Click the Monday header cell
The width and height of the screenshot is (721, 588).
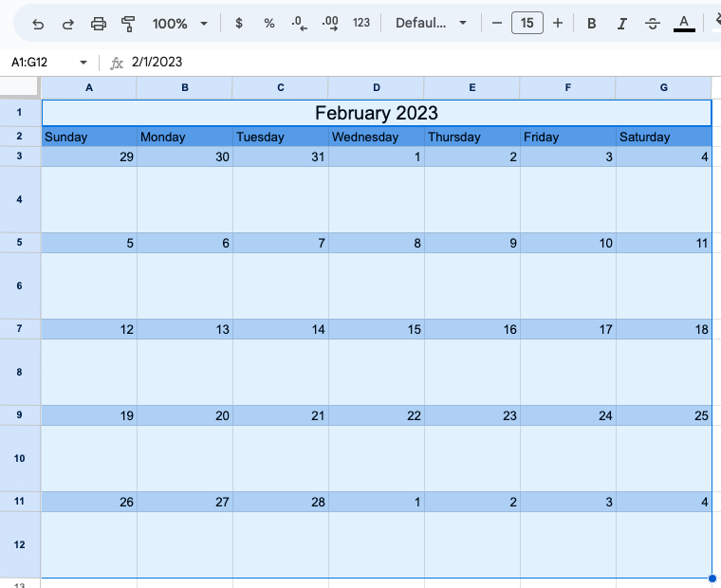coord(185,137)
